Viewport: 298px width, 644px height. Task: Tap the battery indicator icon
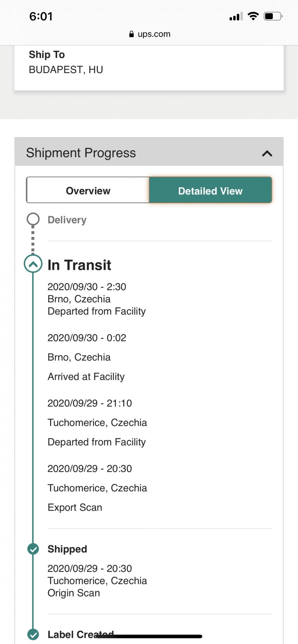[273, 16]
